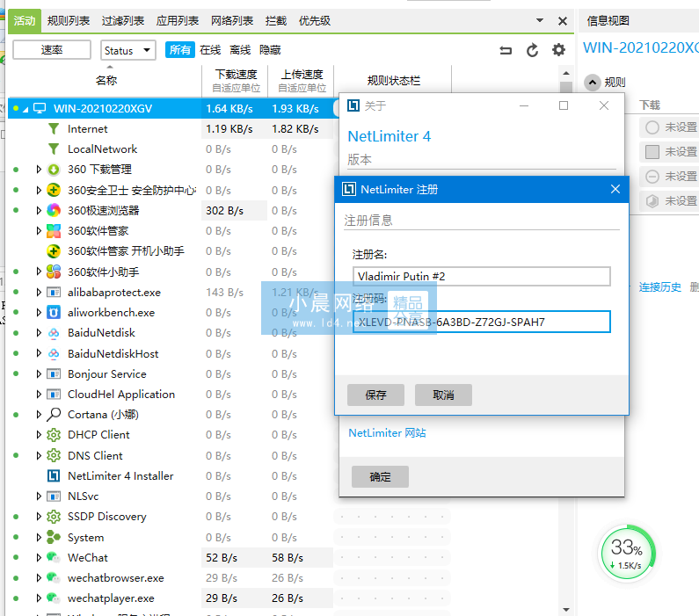The image size is (699, 616).
Task: Click the 注册名 input field
Action: tap(482, 277)
